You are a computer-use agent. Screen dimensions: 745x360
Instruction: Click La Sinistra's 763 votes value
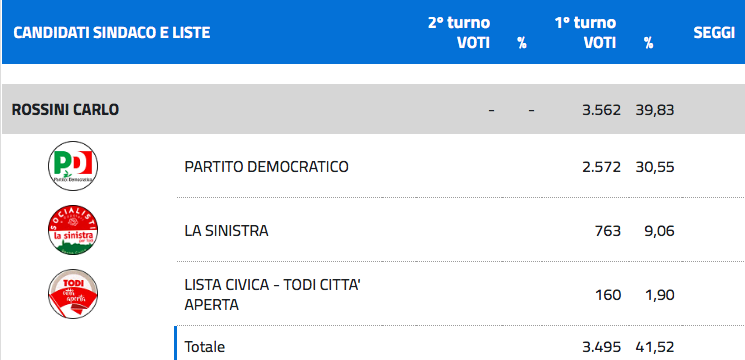click(x=608, y=231)
